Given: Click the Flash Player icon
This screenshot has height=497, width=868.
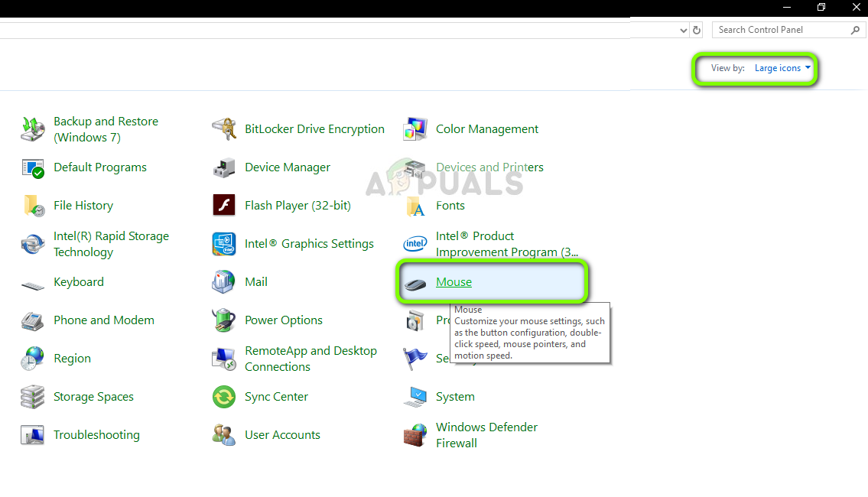Looking at the screenshot, I should (223, 206).
